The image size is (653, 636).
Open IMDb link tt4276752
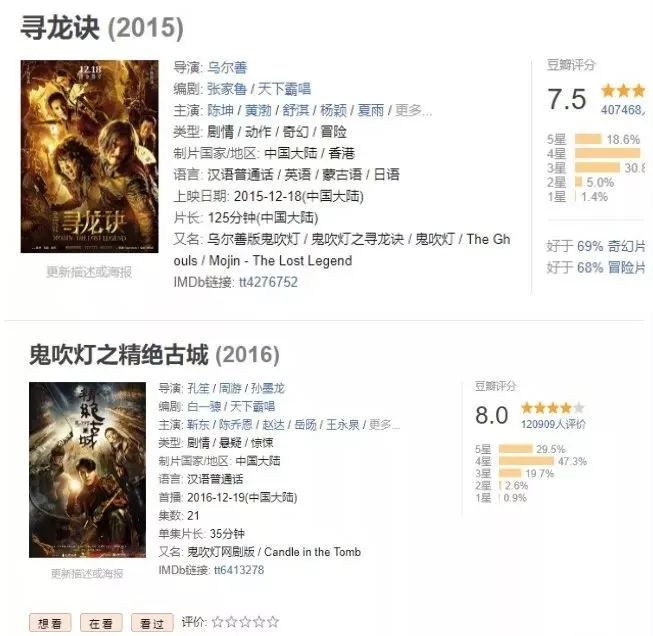pos(268,282)
